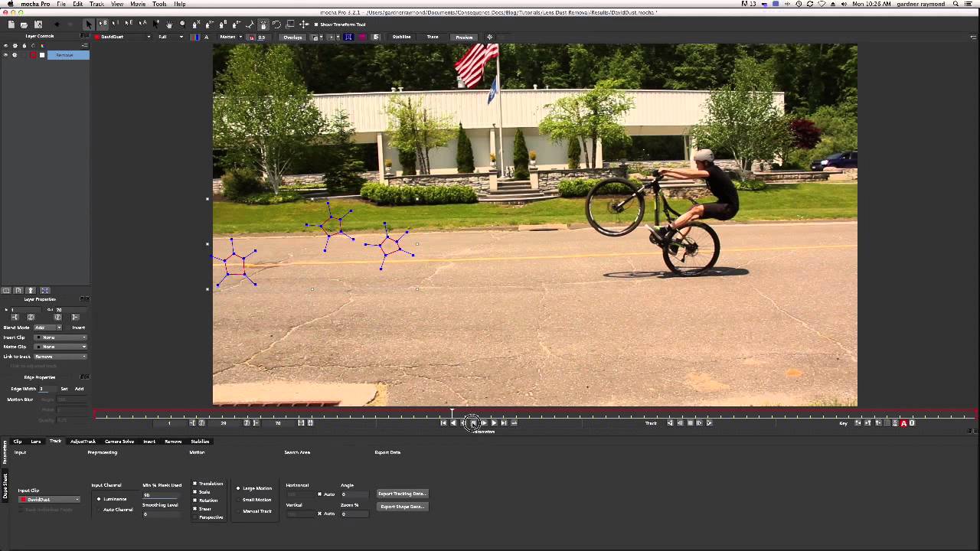The width and height of the screenshot is (980, 551).
Task: Click the red layer color swatch of Remove layer
Action: point(33,55)
